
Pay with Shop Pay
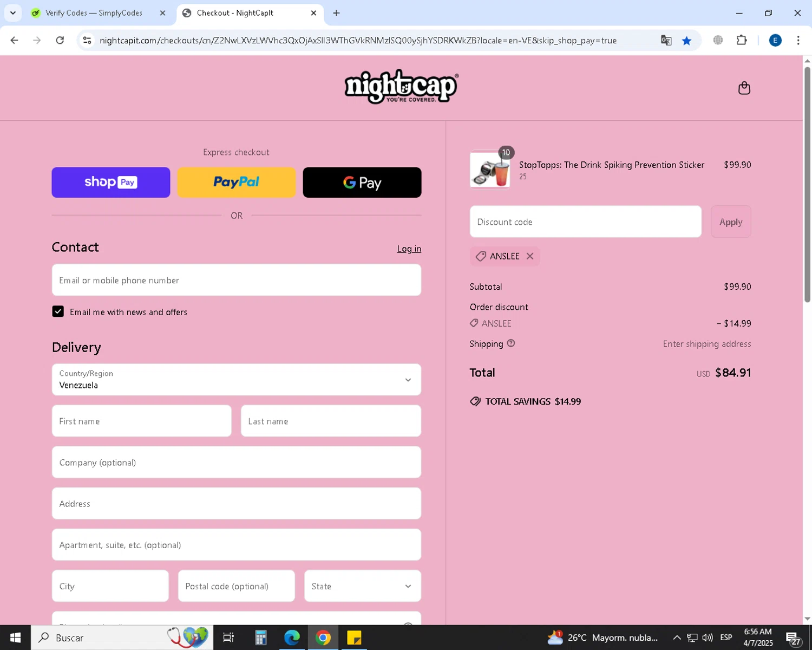(111, 183)
